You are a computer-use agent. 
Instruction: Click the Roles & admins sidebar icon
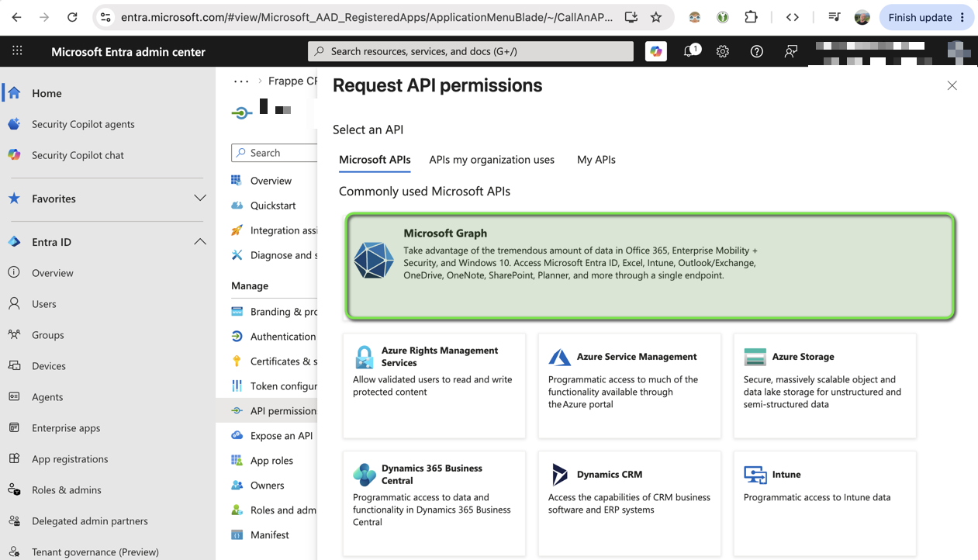(x=14, y=489)
